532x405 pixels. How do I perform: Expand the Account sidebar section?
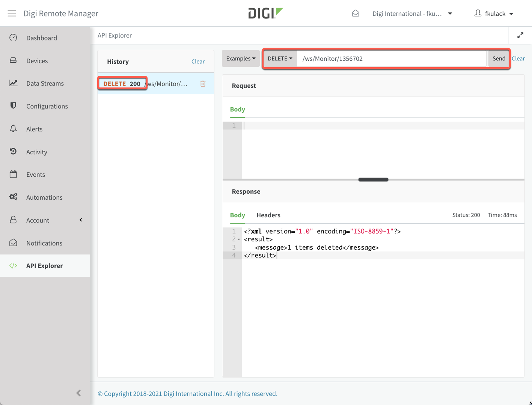pyautogui.click(x=80, y=220)
